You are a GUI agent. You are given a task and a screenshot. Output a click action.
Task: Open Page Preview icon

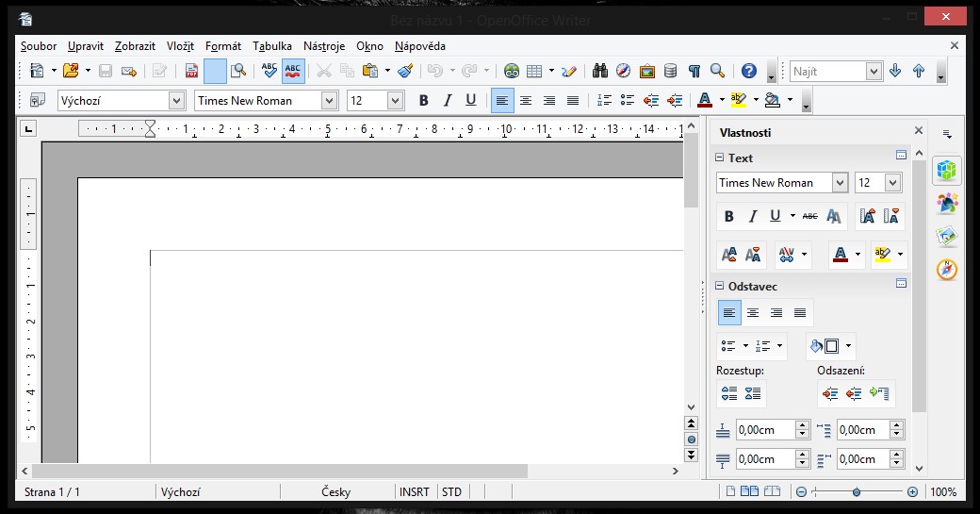tap(238, 72)
